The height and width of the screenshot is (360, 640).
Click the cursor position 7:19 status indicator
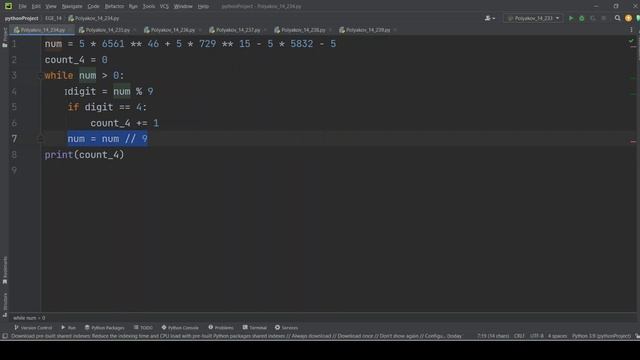pyautogui.click(x=493, y=336)
